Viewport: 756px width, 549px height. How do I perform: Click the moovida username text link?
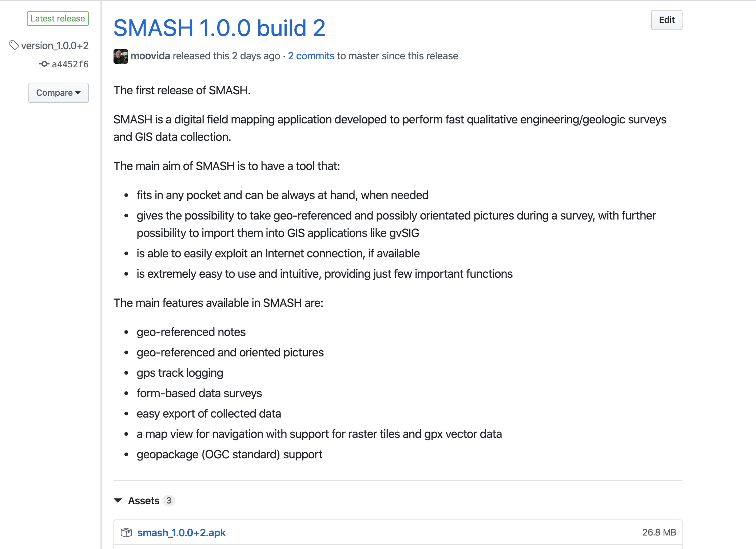[150, 56]
